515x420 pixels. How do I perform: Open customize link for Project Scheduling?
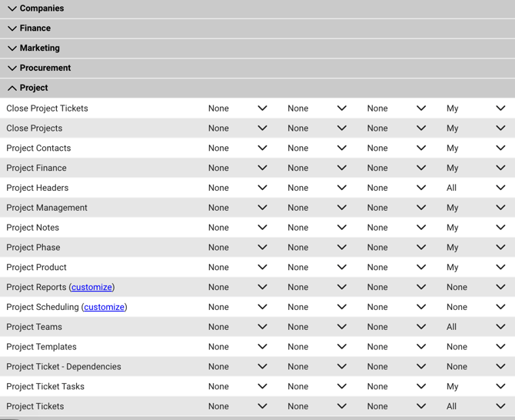click(x=104, y=307)
